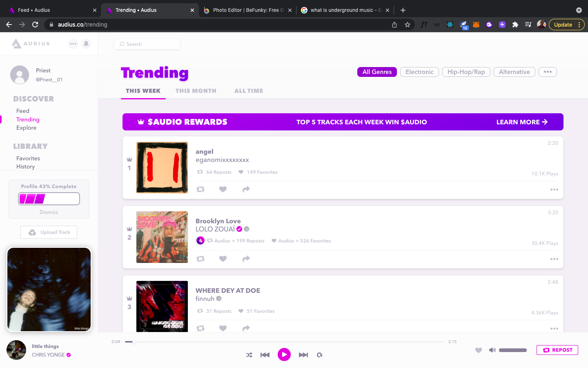Favorite WHERE DEY AT DOE track
Viewport: 588px width, 368px height.
223,328
